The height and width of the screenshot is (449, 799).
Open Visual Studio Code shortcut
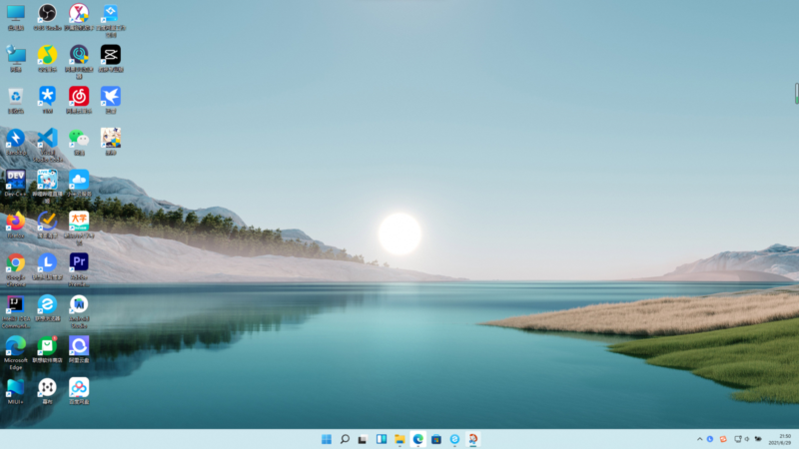[x=47, y=138]
